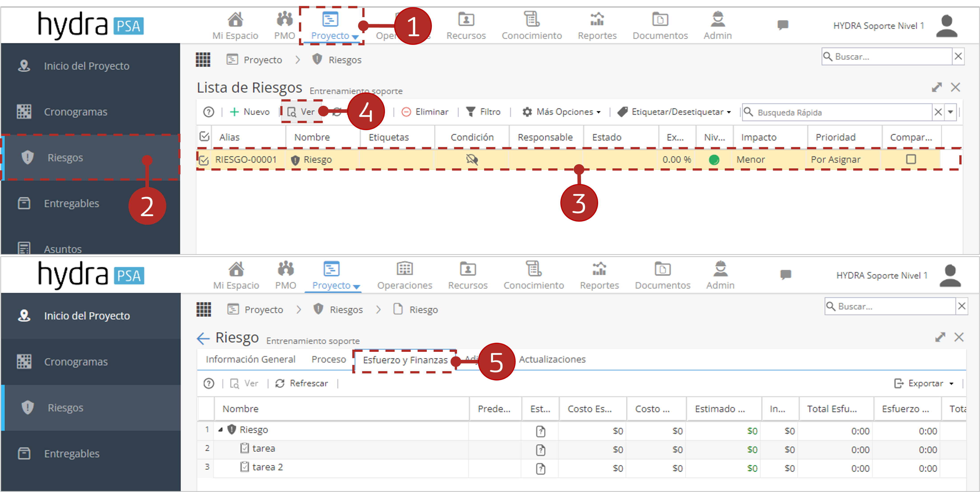Screen dimensions: 980x492
Task: Check the Compartir checkbox for RIESGO-00001
Action: (x=911, y=159)
